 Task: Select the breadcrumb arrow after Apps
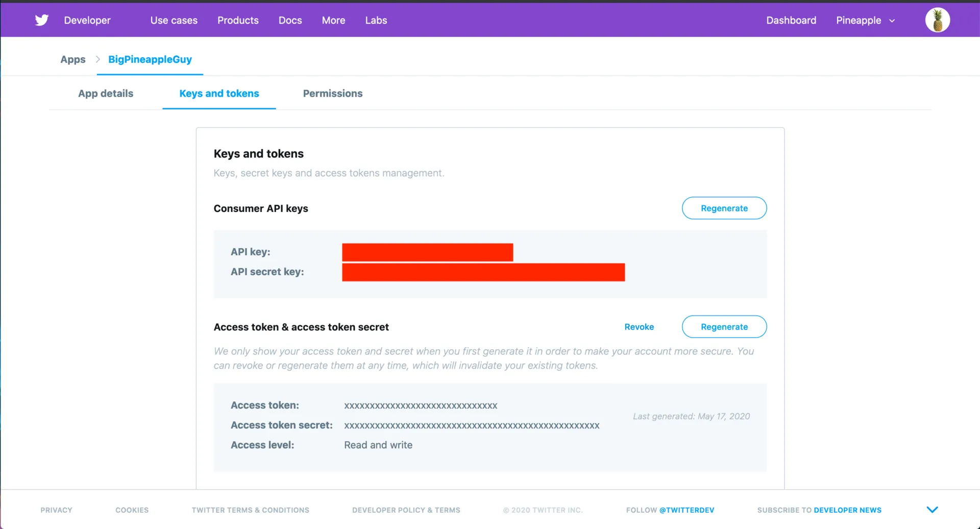click(x=97, y=59)
